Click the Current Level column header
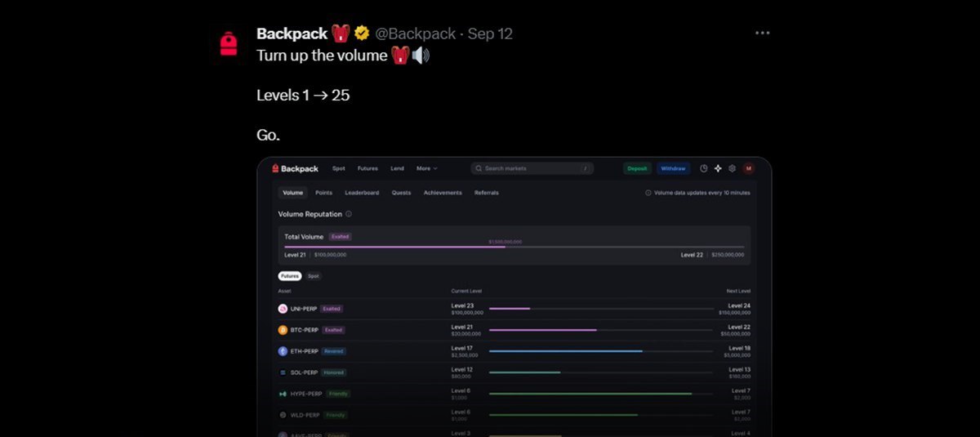The width and height of the screenshot is (980, 437). click(466, 291)
